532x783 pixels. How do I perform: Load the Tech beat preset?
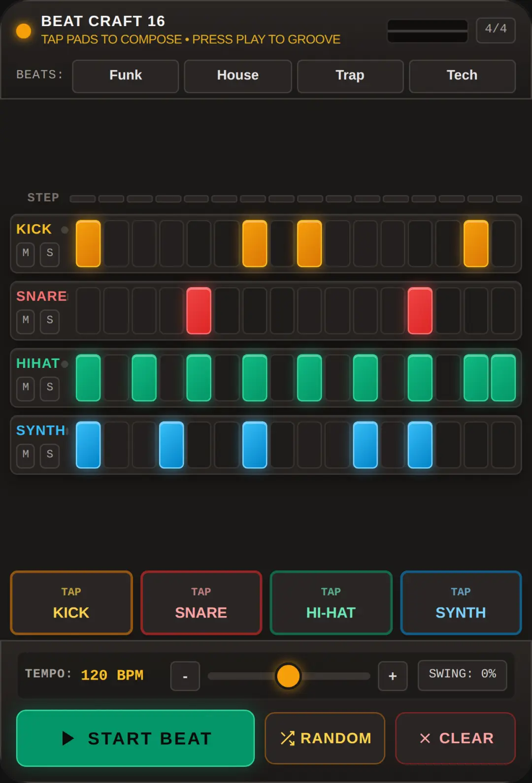point(462,76)
